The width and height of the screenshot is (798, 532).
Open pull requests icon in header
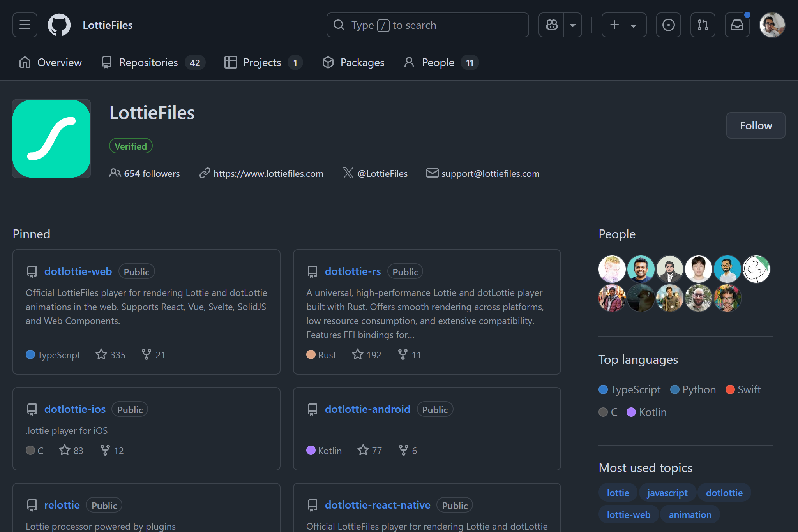pyautogui.click(x=703, y=25)
